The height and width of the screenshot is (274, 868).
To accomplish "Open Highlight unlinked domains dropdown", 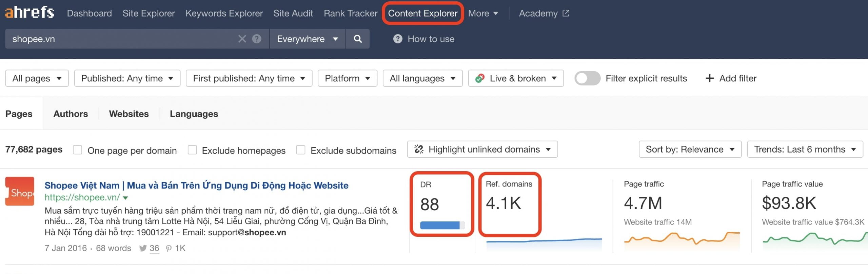I will 482,149.
